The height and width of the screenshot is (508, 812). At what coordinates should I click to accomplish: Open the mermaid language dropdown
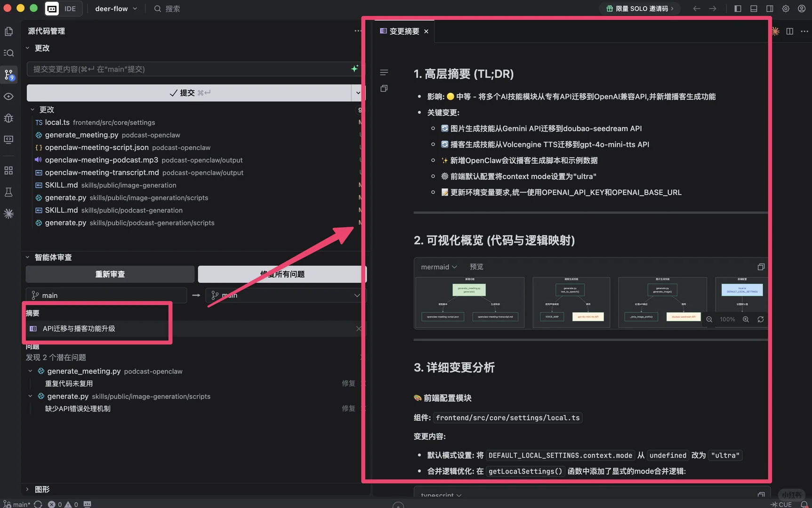(x=439, y=267)
